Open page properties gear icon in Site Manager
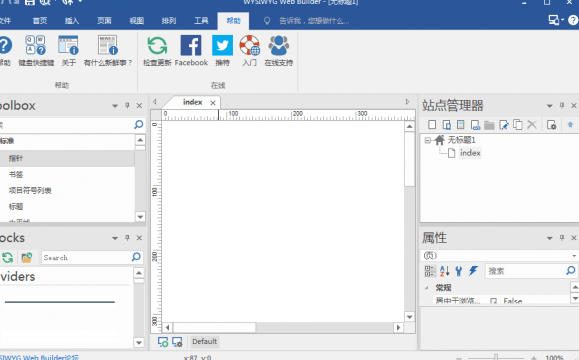Image resolution: width=579 pixels, height=360 pixels. (551, 125)
